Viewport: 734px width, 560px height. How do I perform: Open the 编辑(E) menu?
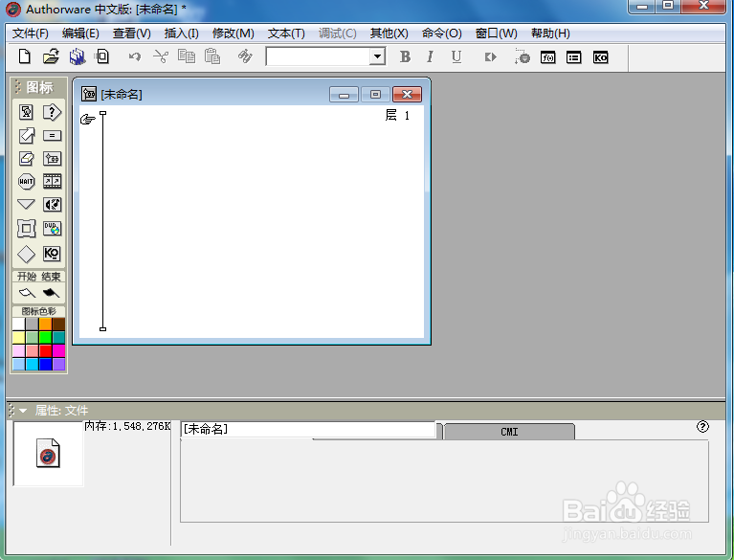point(80,34)
